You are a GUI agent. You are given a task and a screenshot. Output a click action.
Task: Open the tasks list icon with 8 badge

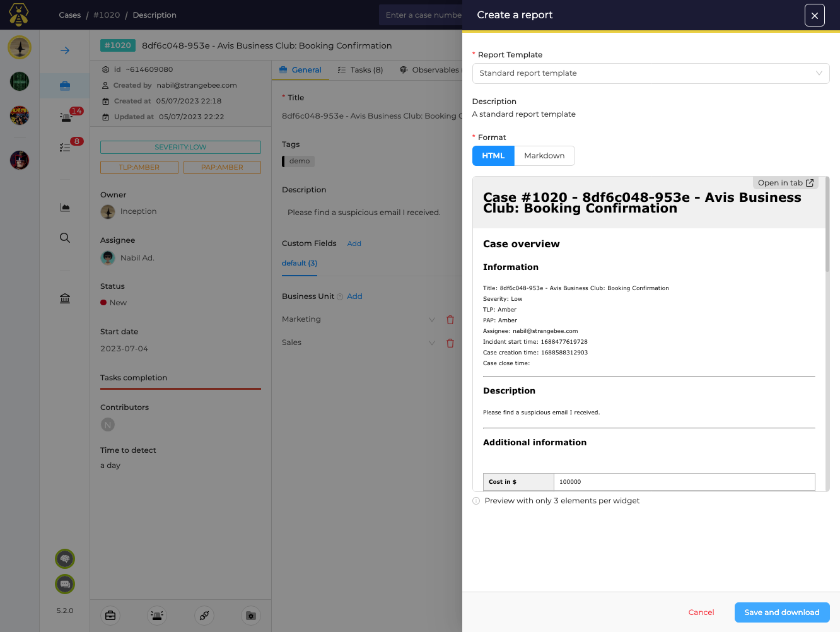(x=65, y=147)
